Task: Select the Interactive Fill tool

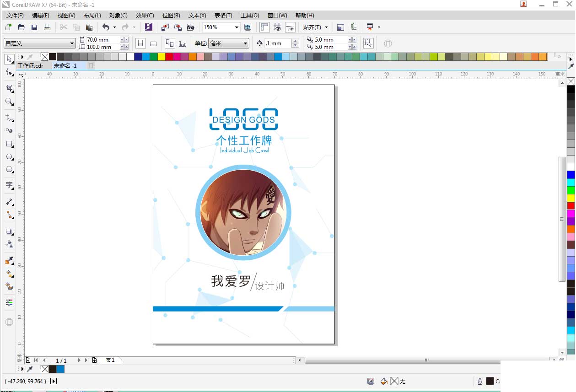Action: [x=9, y=274]
